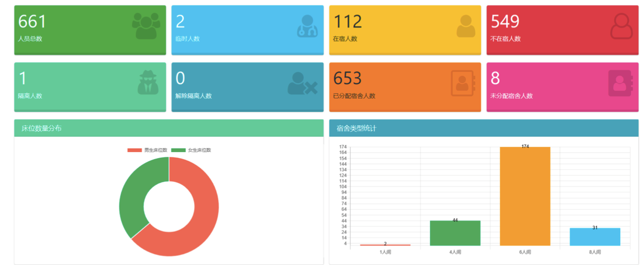
Task: Click the doctor icon on 临时人数 card
Action: (x=307, y=26)
